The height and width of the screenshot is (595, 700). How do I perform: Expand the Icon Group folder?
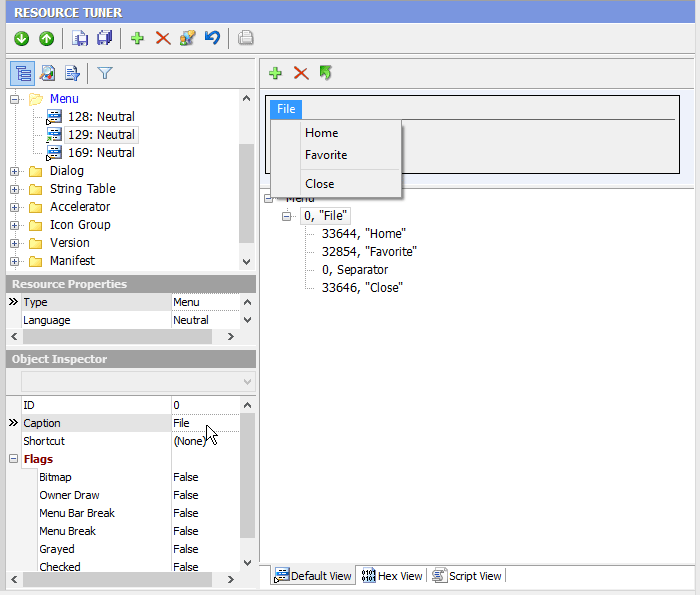pos(14,225)
